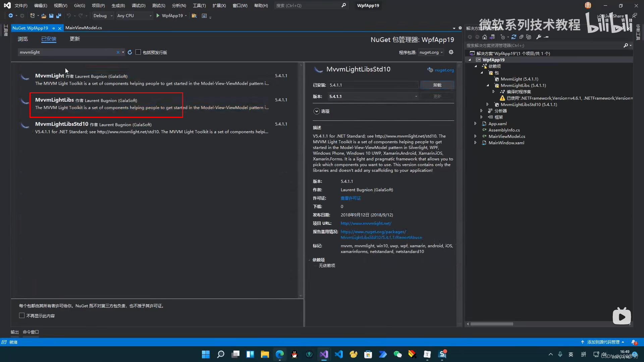The width and height of the screenshot is (644, 362).
Task: Open the Debug(D) menu
Action: [x=139, y=5]
